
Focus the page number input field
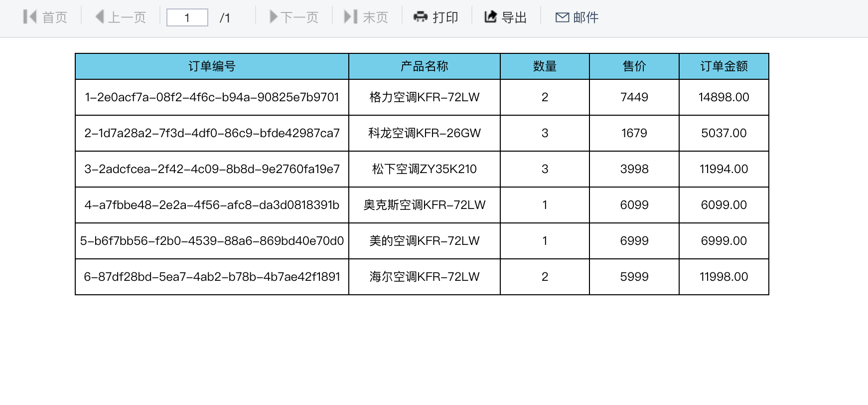187,17
